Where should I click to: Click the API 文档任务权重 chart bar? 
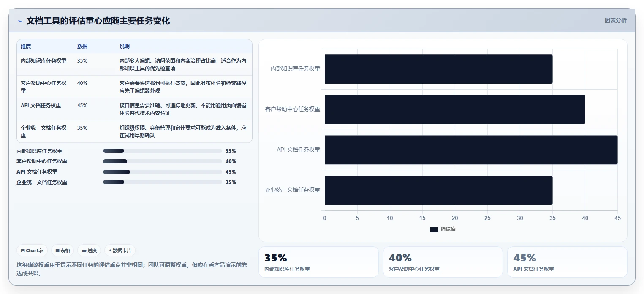[x=471, y=150]
